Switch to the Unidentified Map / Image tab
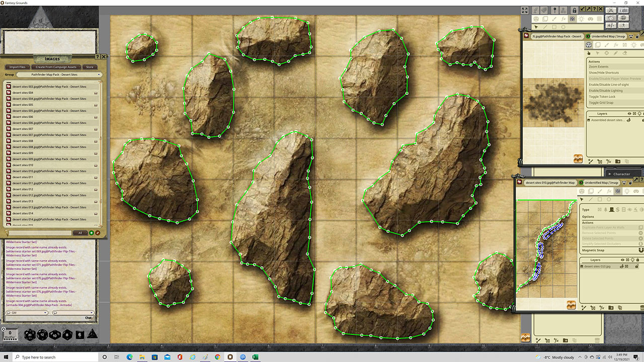The image size is (644, 362). click(x=608, y=36)
